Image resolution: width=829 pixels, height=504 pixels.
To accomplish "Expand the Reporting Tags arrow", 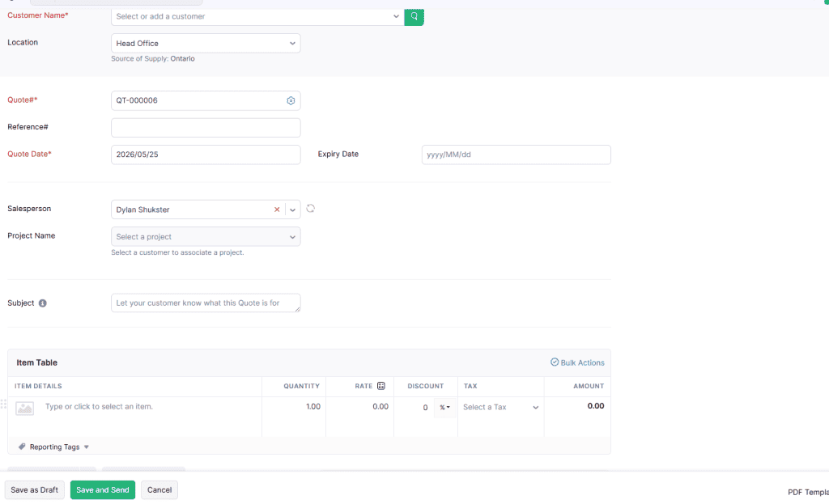I will click(x=87, y=447).
